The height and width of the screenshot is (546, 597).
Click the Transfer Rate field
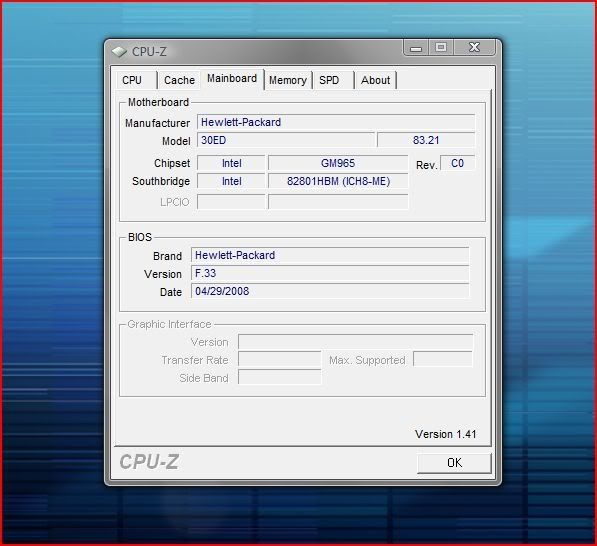280,359
